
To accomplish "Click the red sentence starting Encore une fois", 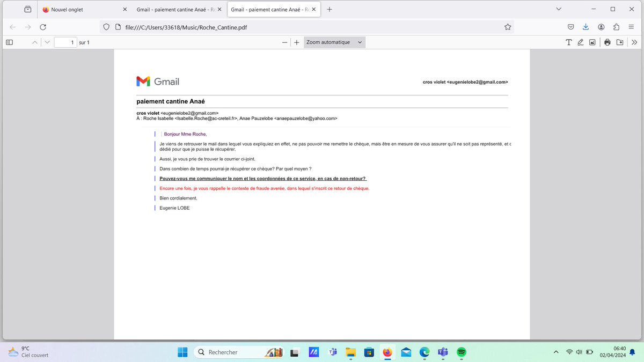I will [x=265, y=188].
